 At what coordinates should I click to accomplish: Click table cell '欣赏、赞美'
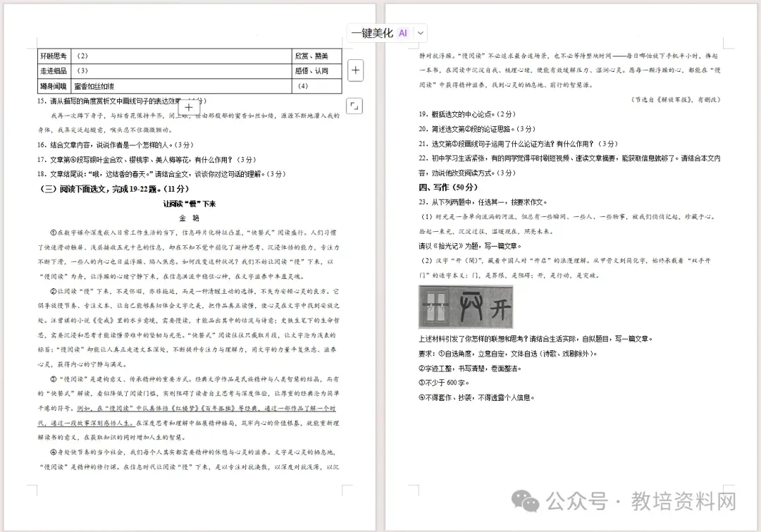pyautogui.click(x=316, y=56)
